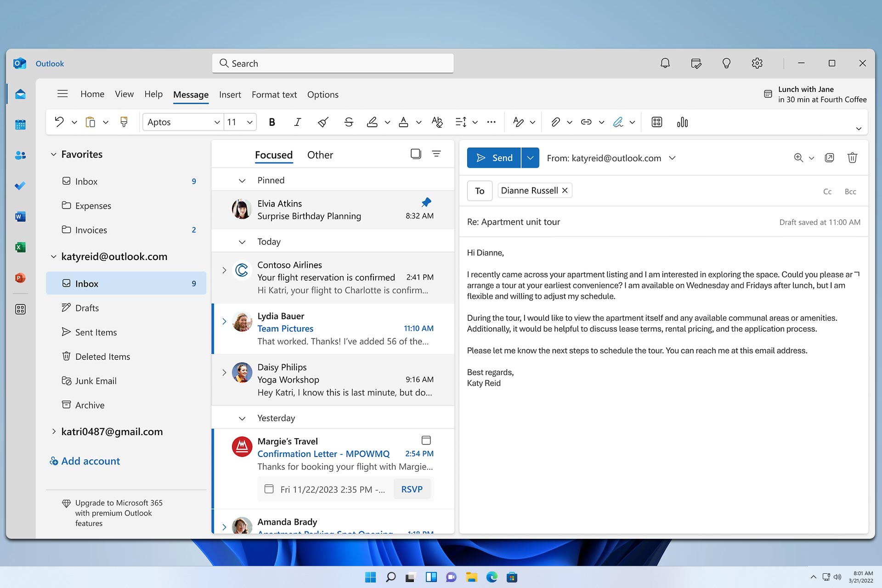Click Add account link
This screenshot has width=882, height=588.
coord(90,461)
